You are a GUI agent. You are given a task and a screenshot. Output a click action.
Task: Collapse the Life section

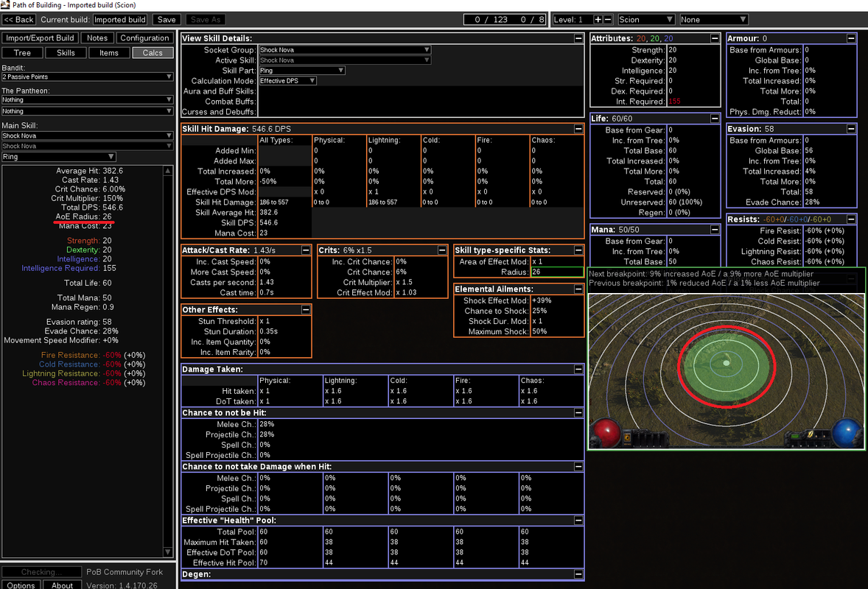[715, 119]
